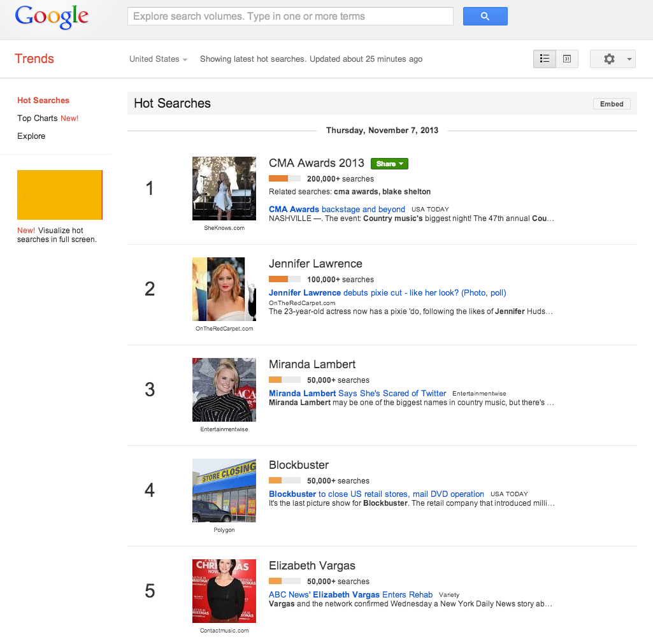Click the Trends logo text
This screenshot has height=644, width=653.
click(34, 59)
